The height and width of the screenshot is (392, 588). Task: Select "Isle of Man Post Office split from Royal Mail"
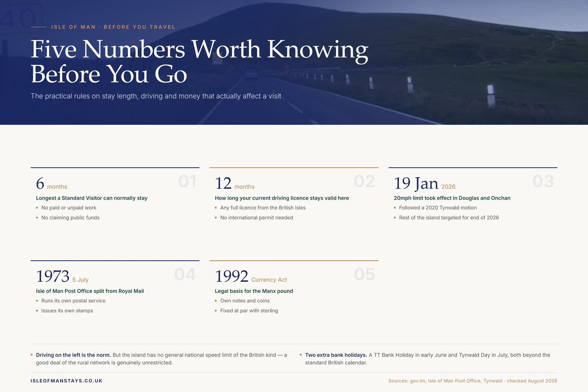click(90, 291)
